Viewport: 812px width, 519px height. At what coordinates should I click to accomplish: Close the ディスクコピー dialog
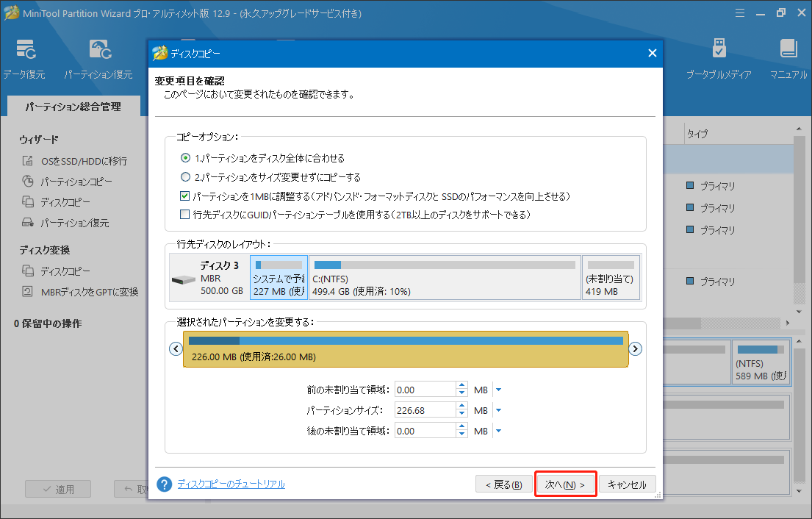tap(652, 53)
